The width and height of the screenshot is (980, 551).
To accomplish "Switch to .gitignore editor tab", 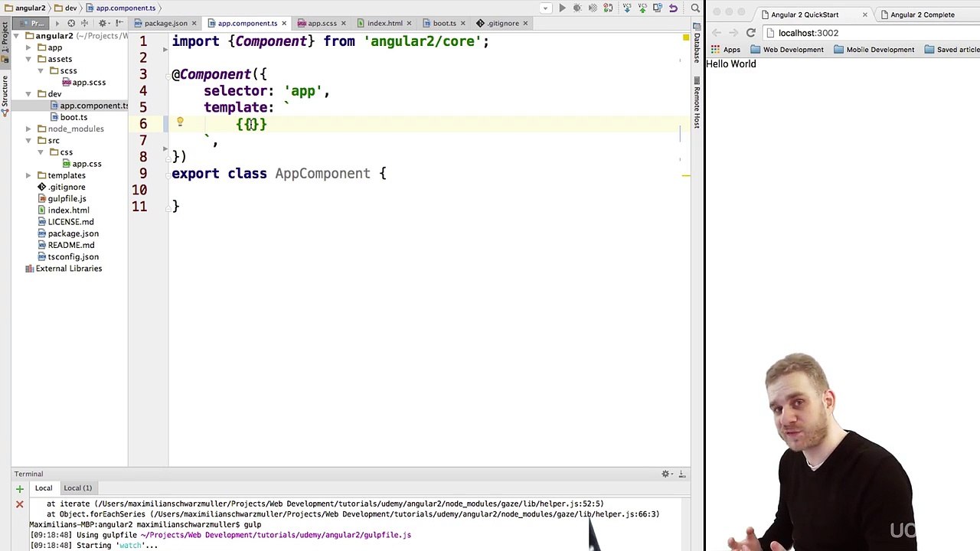I will click(x=503, y=23).
